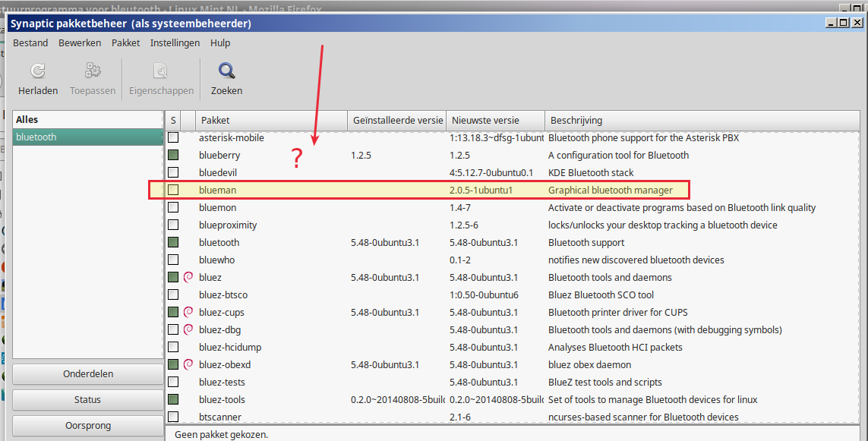Mark the blueman package checkbox

173,190
